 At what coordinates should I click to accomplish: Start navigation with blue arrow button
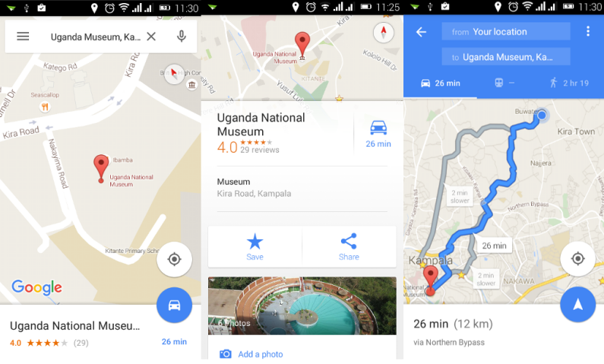click(578, 304)
